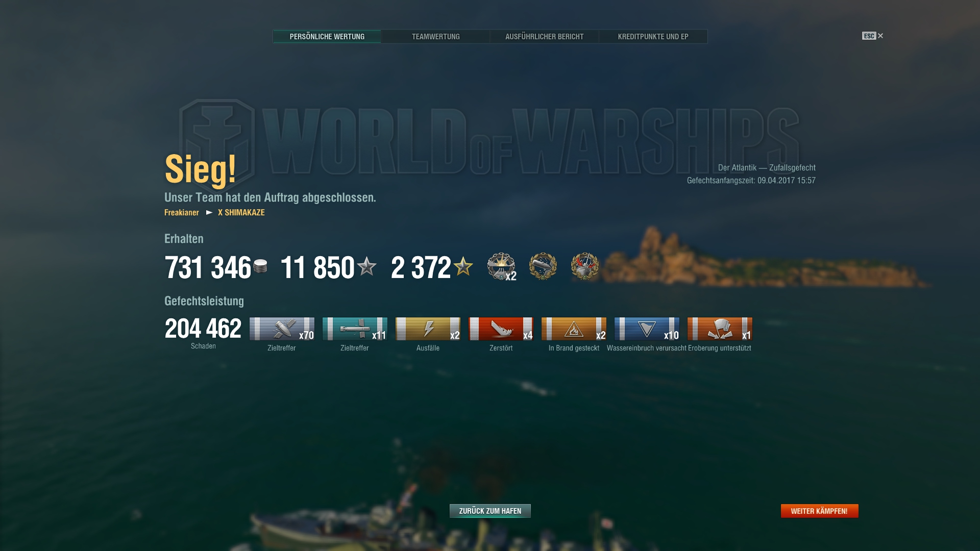
Task: Click the main battery hits ribbon x70
Action: (x=282, y=329)
